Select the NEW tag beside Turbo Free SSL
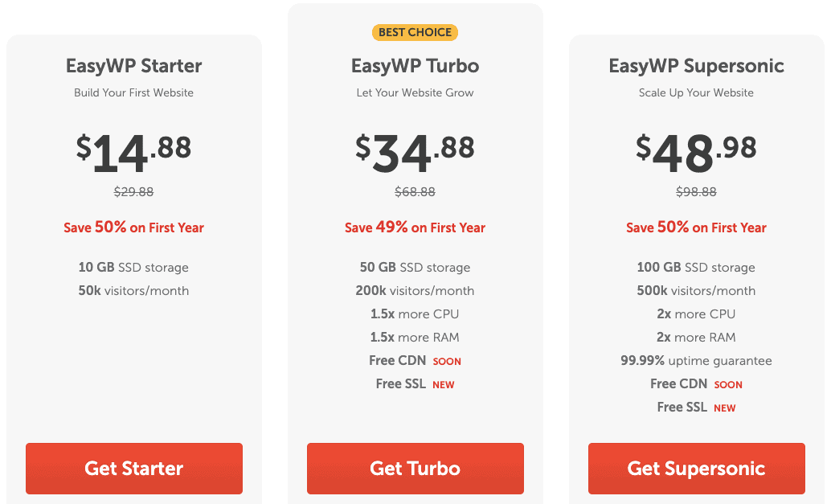 coord(443,385)
